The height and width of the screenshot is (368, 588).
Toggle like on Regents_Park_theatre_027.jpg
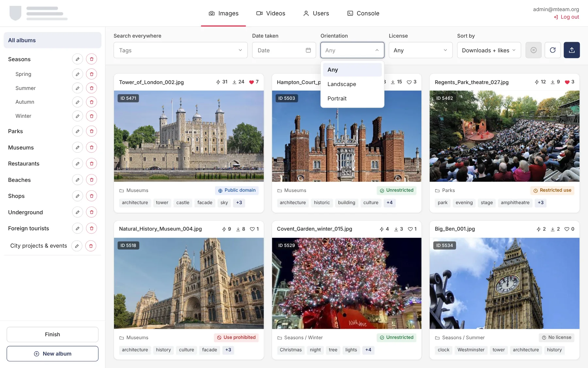click(x=567, y=82)
